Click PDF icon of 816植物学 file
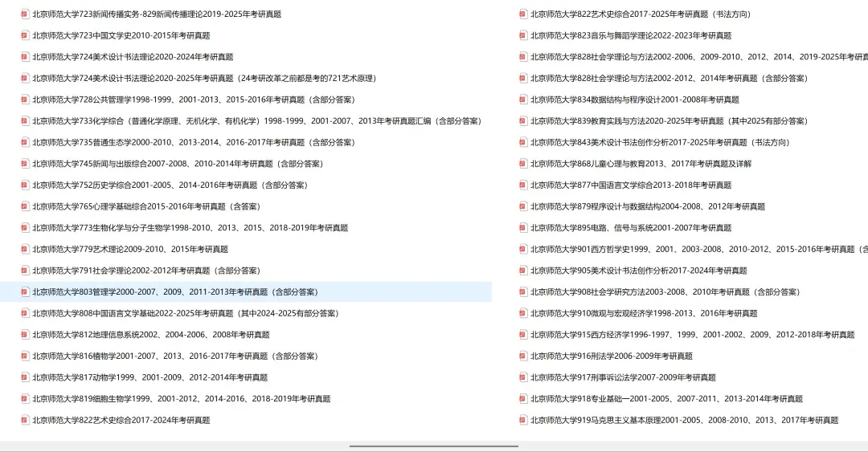Viewport: 868px width, 452px height. tap(25, 356)
